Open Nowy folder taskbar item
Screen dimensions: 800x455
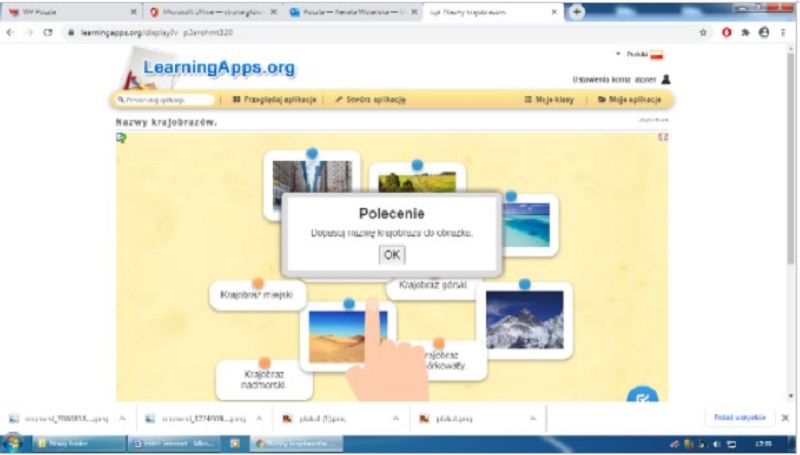[x=77, y=443]
